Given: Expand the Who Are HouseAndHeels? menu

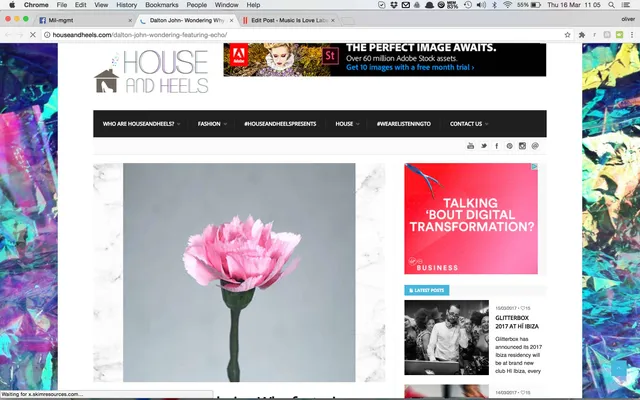Looking at the screenshot, I should [141, 124].
